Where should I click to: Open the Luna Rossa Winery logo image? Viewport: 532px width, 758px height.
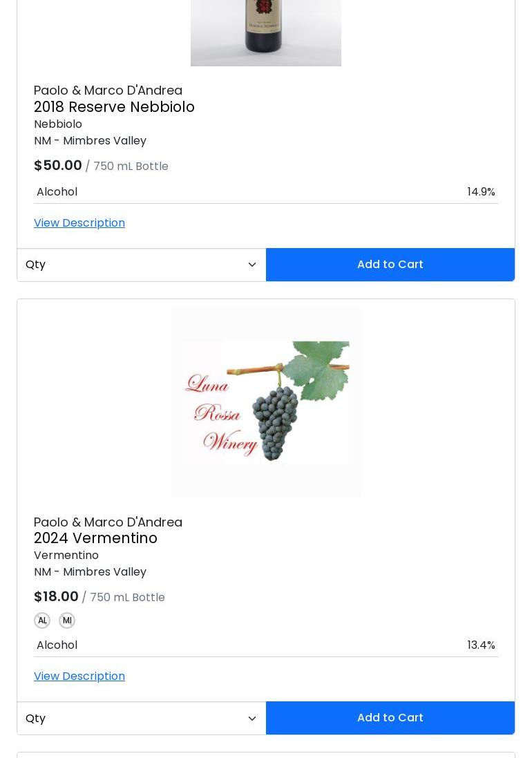tap(266, 403)
